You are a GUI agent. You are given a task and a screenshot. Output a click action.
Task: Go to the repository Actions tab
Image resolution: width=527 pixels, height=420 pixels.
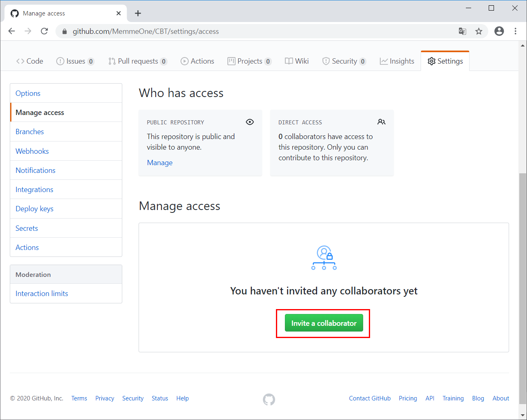[x=197, y=61]
